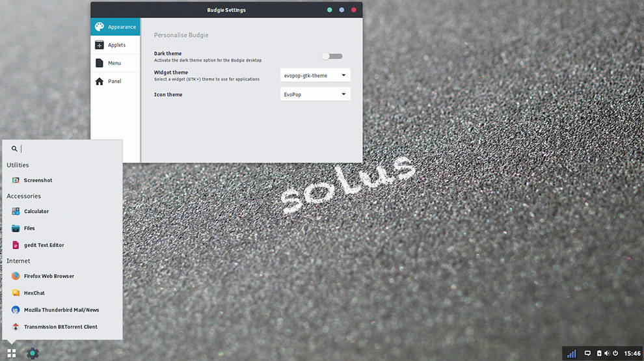Open gedit Text Editor entry
This screenshot has height=361, width=644.
pos(62,245)
